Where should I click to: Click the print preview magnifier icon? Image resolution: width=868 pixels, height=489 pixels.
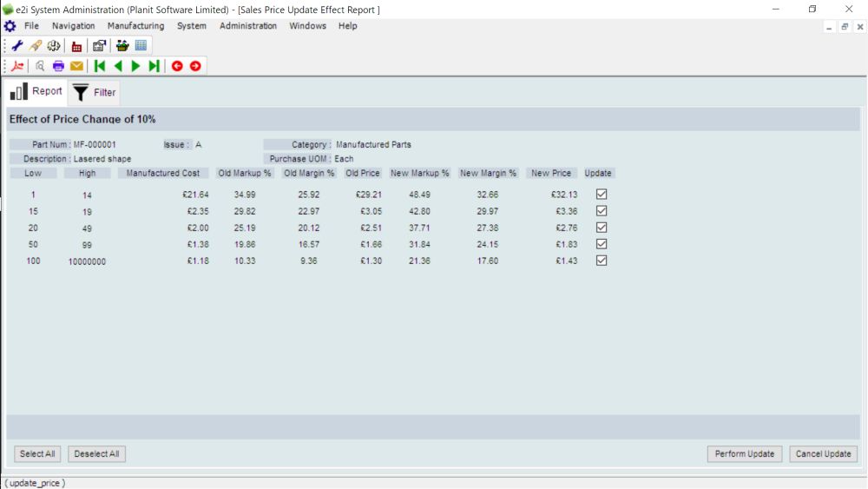40,66
